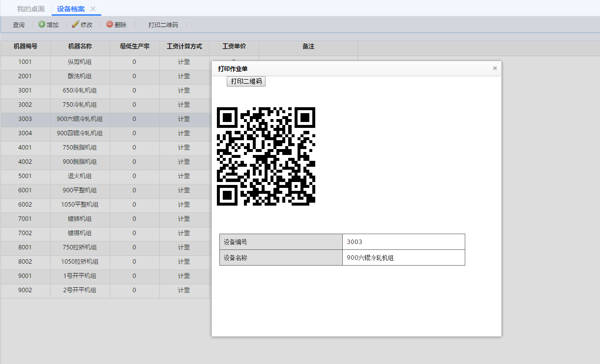Click the 750脱脂机组 name cell
600x364 pixels.
80,148
